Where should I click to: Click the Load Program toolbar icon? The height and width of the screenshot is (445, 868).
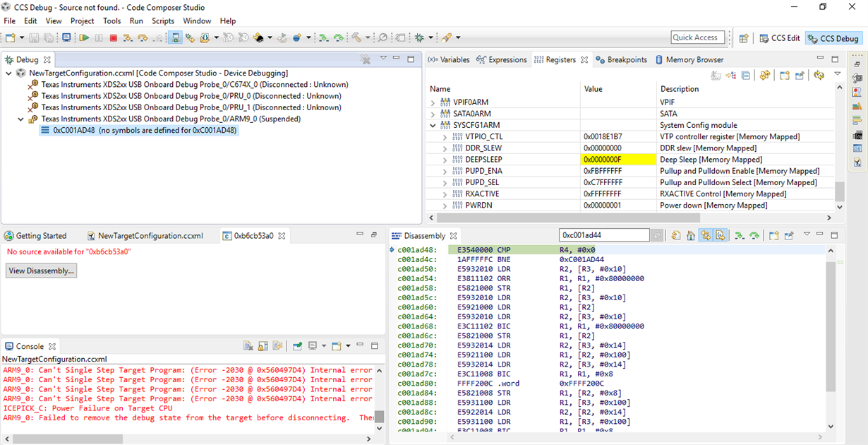[205, 37]
